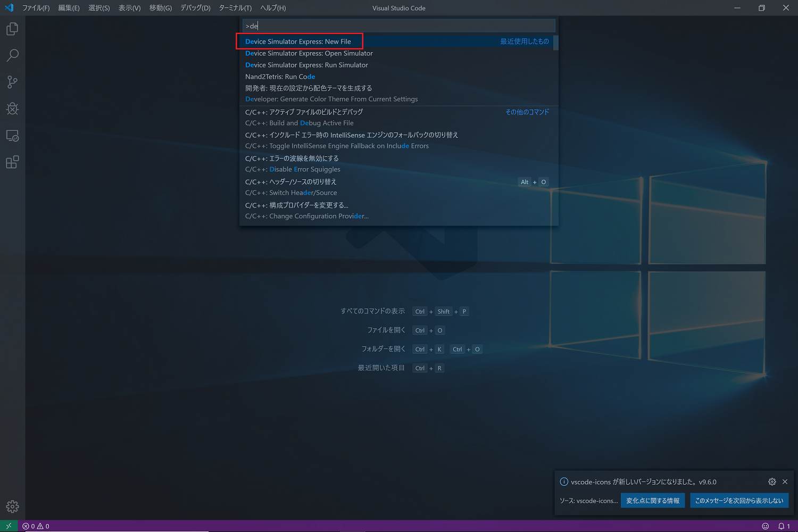Image resolution: width=798 pixels, height=532 pixels.
Task: Show errors and warnings count in status bar
Action: pos(36,526)
